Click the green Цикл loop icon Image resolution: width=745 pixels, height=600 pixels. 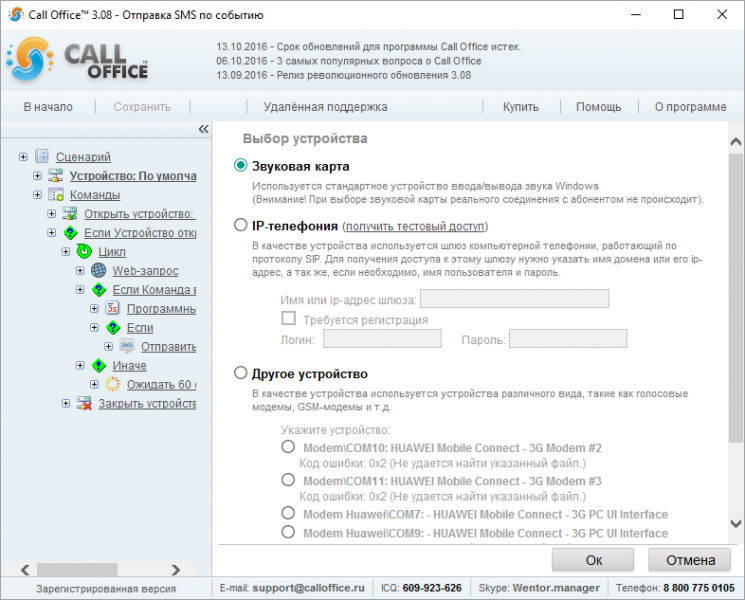click(x=84, y=251)
